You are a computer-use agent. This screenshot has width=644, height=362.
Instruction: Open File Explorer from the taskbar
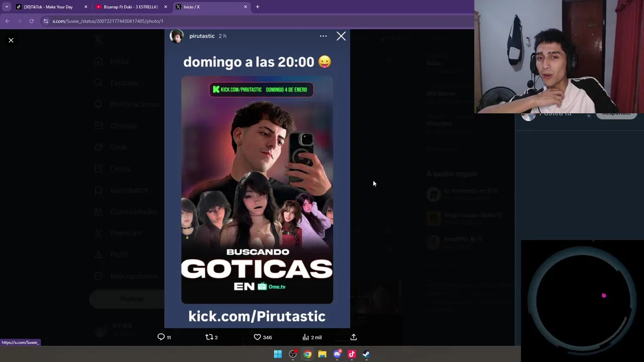(x=322, y=354)
